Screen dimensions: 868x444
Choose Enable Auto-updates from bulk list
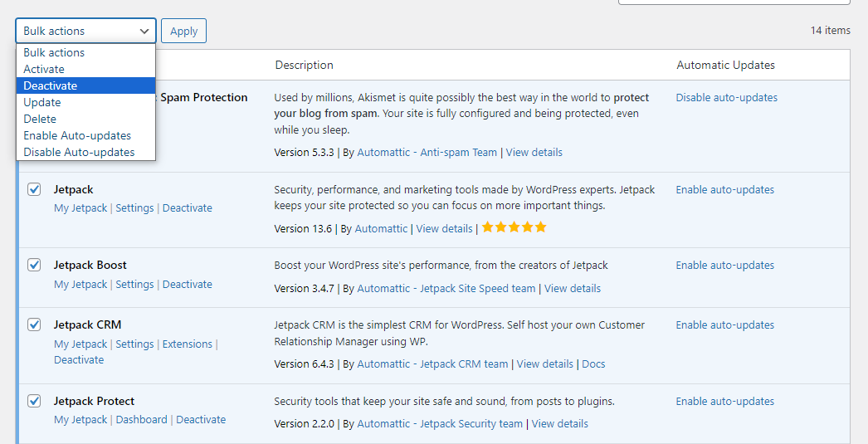(x=85, y=135)
